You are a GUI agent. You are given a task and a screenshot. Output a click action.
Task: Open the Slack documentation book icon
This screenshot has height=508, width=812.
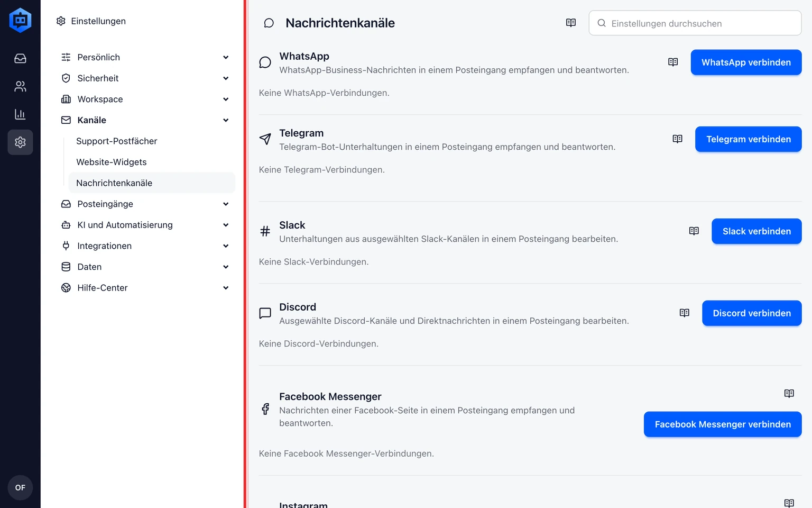pyautogui.click(x=694, y=231)
